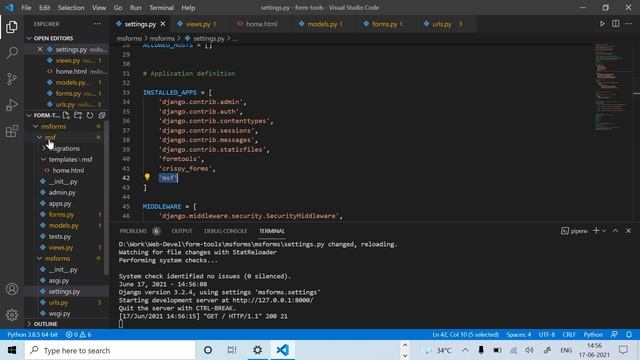Screen dimensions: 640x360
Task: Open the terminal launch profile dropdown arrow
Action: pos(604,231)
